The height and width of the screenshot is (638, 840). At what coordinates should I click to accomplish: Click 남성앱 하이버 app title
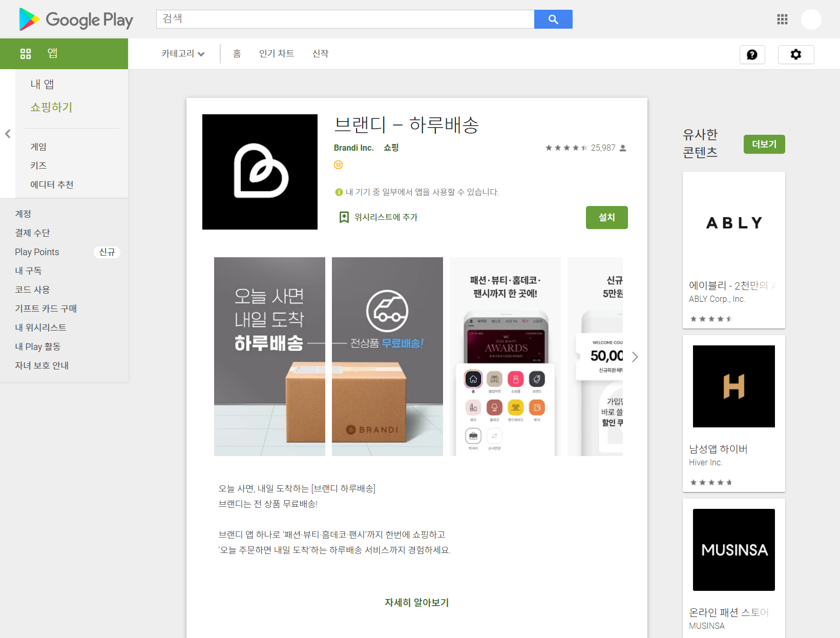(718, 449)
